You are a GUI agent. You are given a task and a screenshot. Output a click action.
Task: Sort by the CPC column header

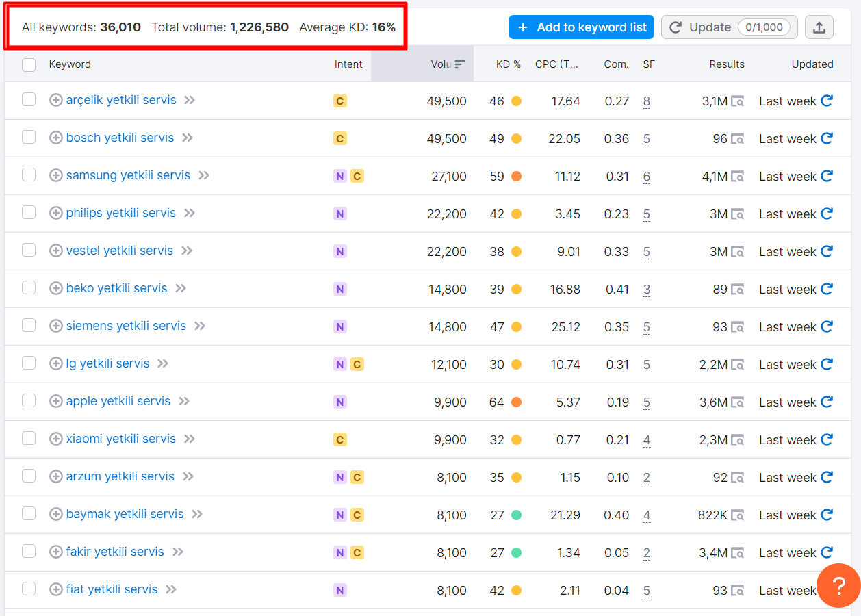[556, 64]
